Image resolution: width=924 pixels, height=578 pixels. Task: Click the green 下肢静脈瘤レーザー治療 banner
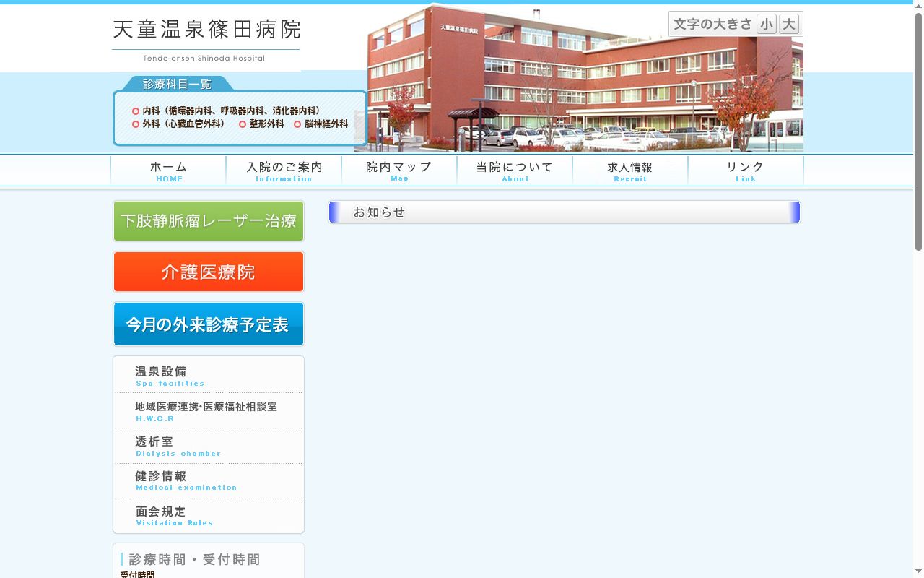(x=209, y=221)
